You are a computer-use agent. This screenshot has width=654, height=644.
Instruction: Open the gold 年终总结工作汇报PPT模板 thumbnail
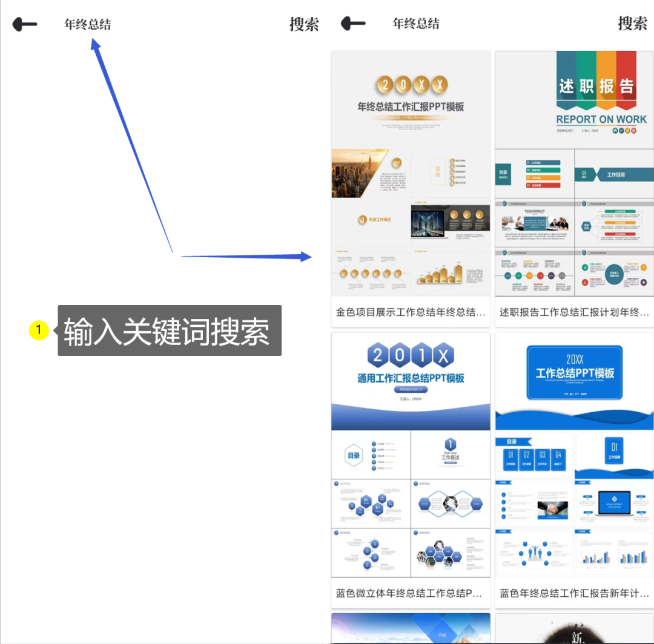click(x=411, y=173)
